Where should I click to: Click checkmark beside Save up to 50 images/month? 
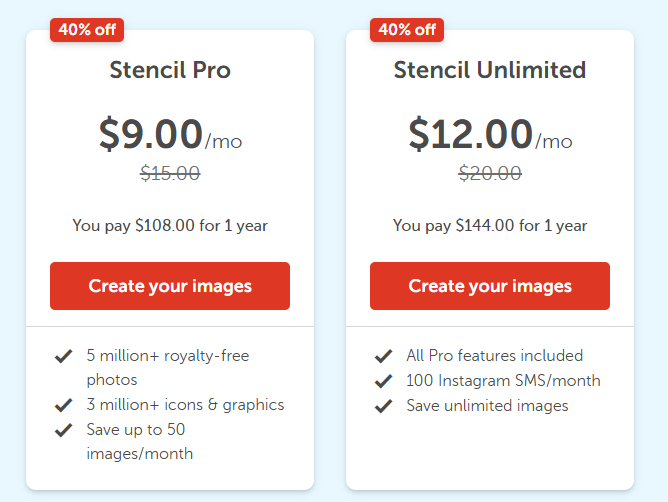(64, 430)
